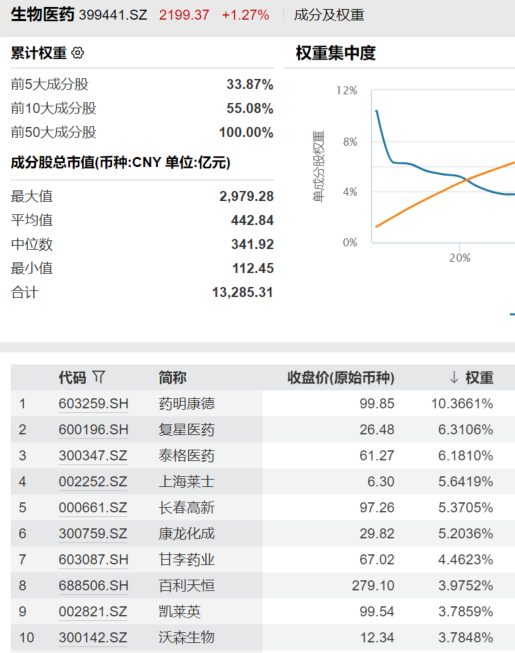515x653 pixels.
Task: Sort by 权重 using the down arrow
Action: click(454, 378)
